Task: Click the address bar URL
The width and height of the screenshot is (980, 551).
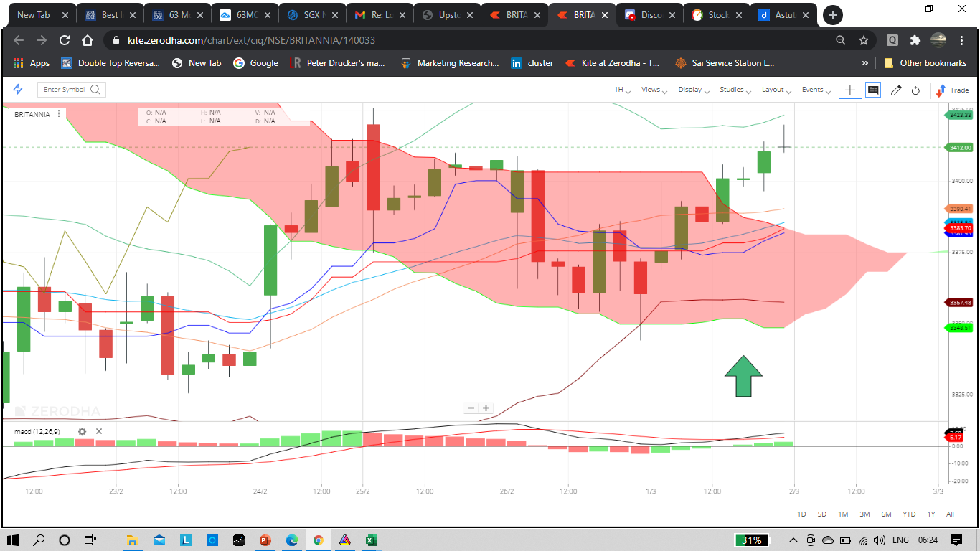Action: [251, 41]
